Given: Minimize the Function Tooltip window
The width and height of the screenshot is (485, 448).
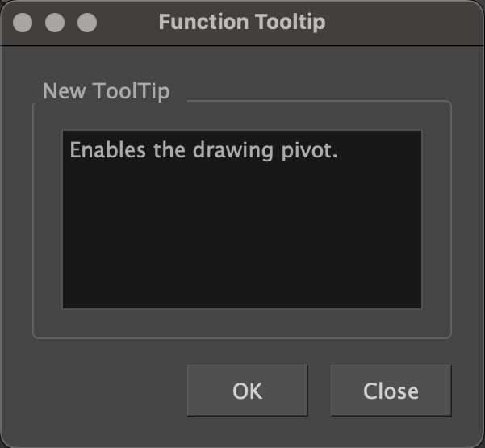Looking at the screenshot, I should 55,23.
